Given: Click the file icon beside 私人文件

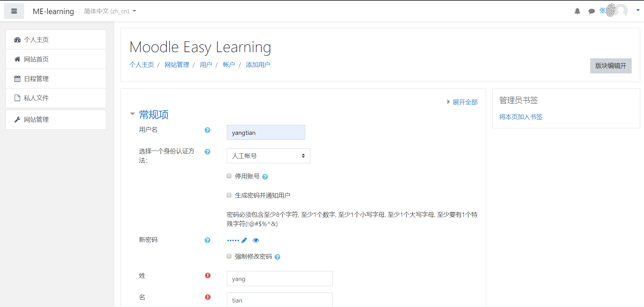Looking at the screenshot, I should click(x=17, y=98).
